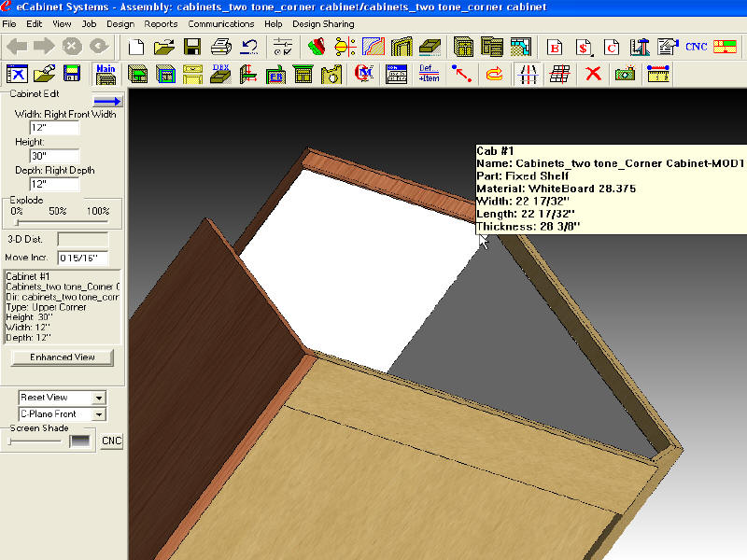747x560 pixels.
Task: Click the Screen Shade gray color swatch
Action: 79,441
